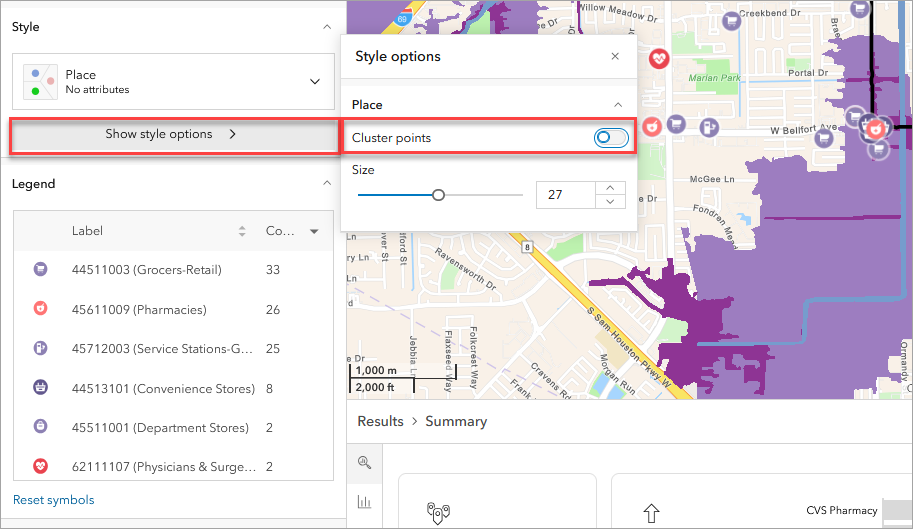
Task: Toggle the Cluster points switch
Action: (x=611, y=138)
